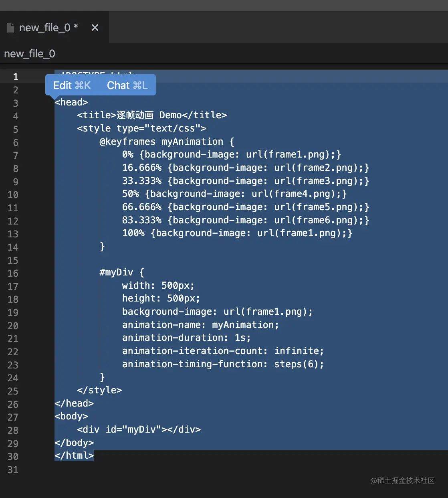
Task: Click line number 31 in gutter
Action: pyautogui.click(x=13, y=470)
